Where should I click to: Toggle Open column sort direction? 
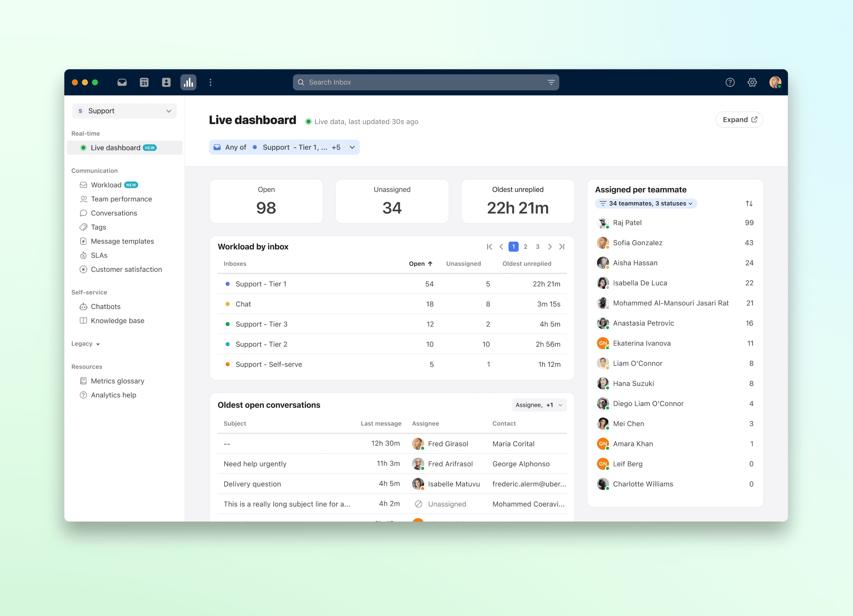(420, 264)
